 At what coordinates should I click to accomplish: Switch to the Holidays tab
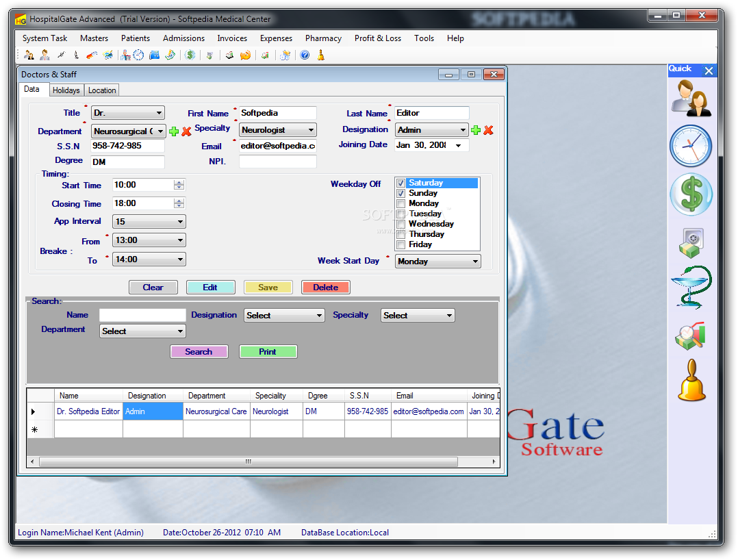point(66,90)
